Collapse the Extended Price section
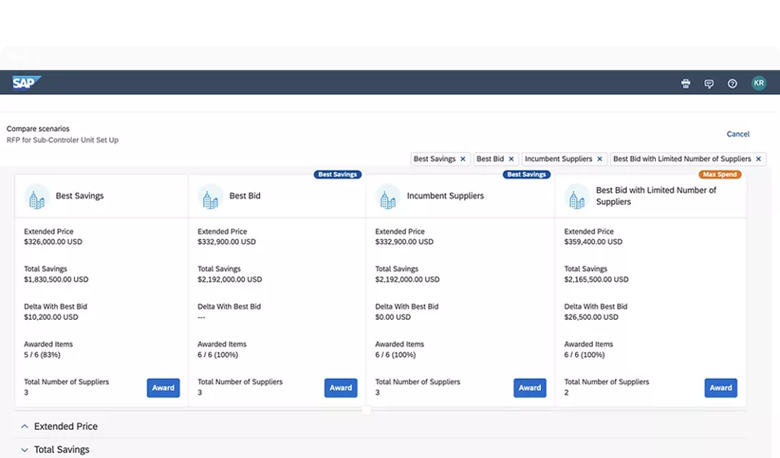 [x=24, y=426]
